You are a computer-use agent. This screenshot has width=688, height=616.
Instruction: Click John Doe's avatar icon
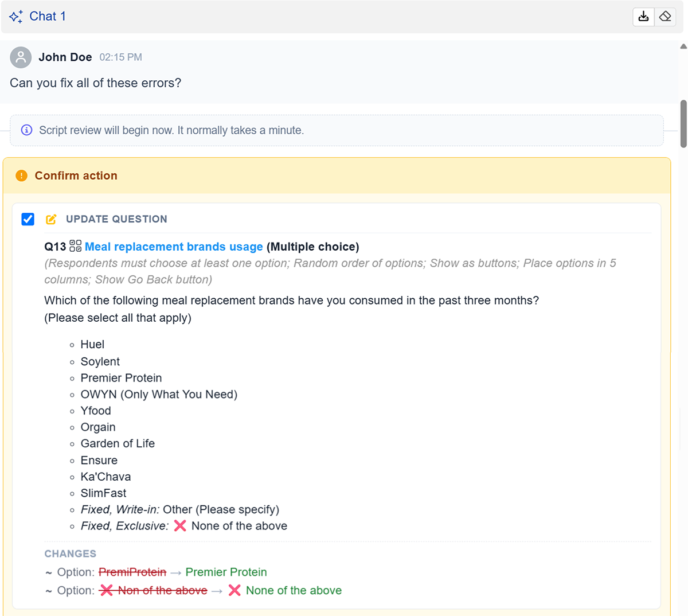[x=21, y=57]
